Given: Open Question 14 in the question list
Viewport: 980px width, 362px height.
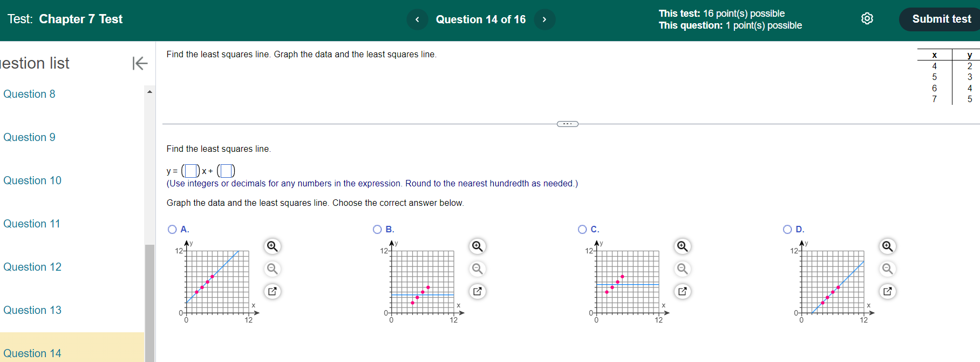Looking at the screenshot, I should [x=32, y=353].
